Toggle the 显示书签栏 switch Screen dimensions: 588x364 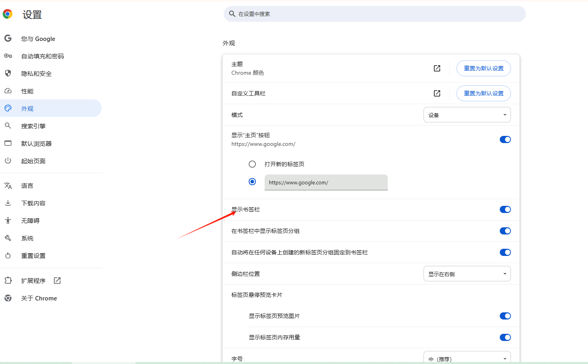pos(505,209)
